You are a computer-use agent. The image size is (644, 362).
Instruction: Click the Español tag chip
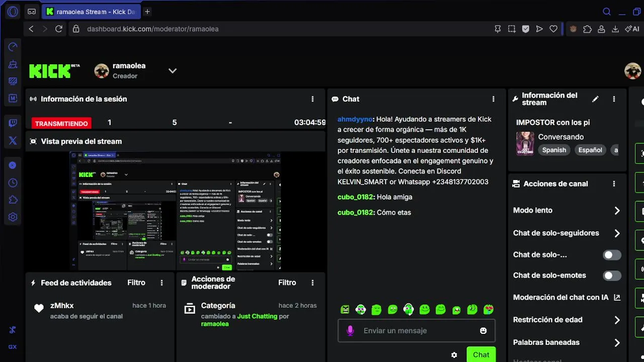590,150
